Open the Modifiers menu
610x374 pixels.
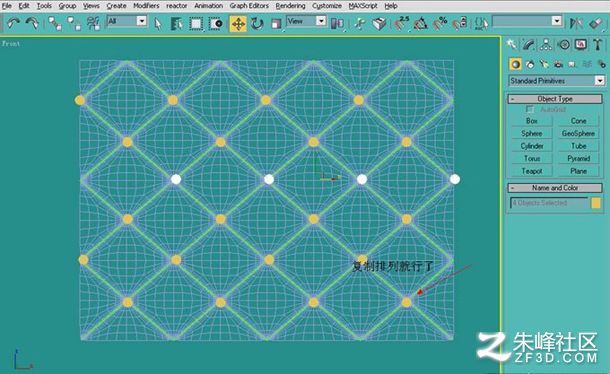pos(146,6)
